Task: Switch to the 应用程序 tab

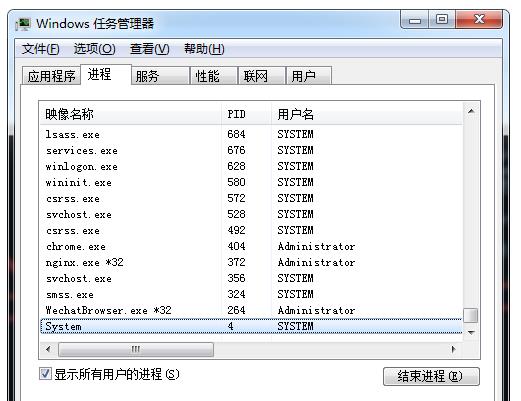Action: (51, 76)
